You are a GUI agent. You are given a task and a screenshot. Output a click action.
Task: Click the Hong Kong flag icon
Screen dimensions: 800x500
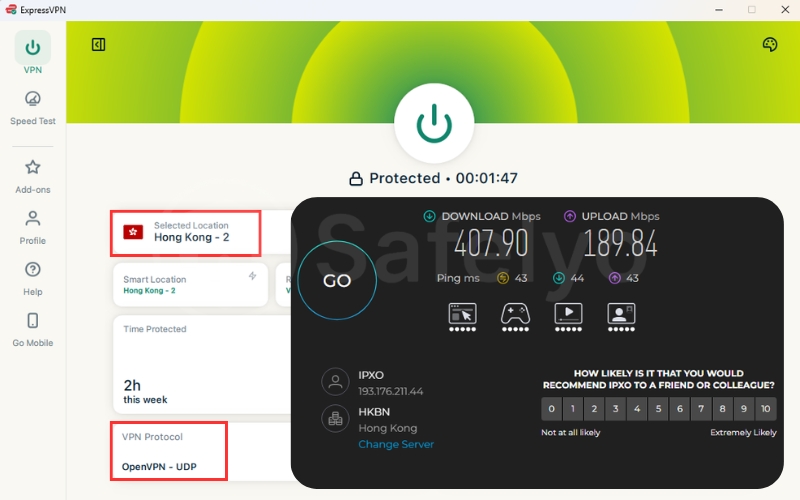(133, 232)
